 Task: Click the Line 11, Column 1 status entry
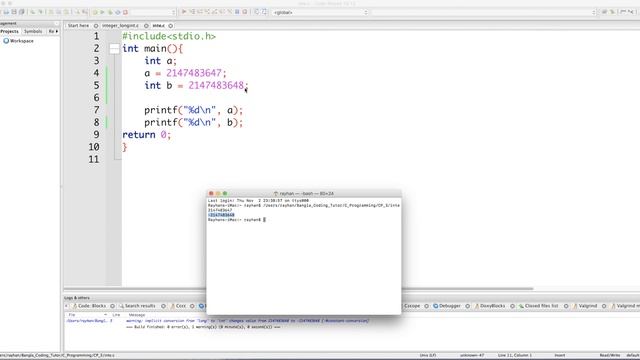[515, 356]
